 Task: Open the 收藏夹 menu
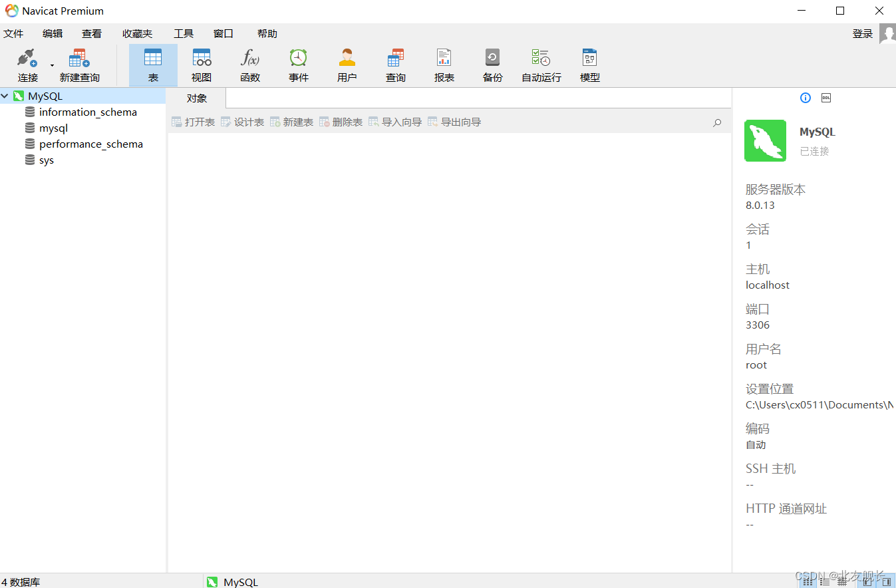coord(137,33)
